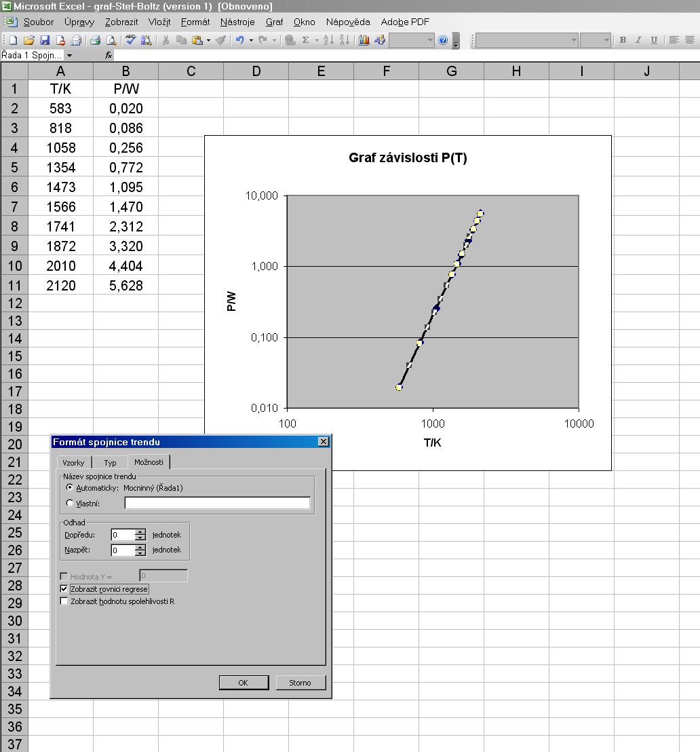Click the AutoSum sigma icon

(x=305, y=40)
